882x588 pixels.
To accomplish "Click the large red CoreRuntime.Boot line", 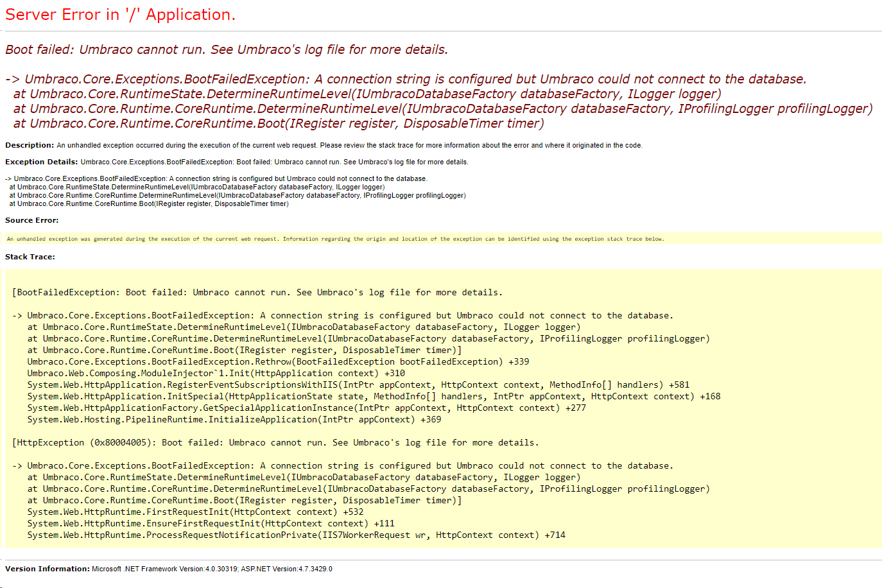I will pyautogui.click(x=278, y=123).
